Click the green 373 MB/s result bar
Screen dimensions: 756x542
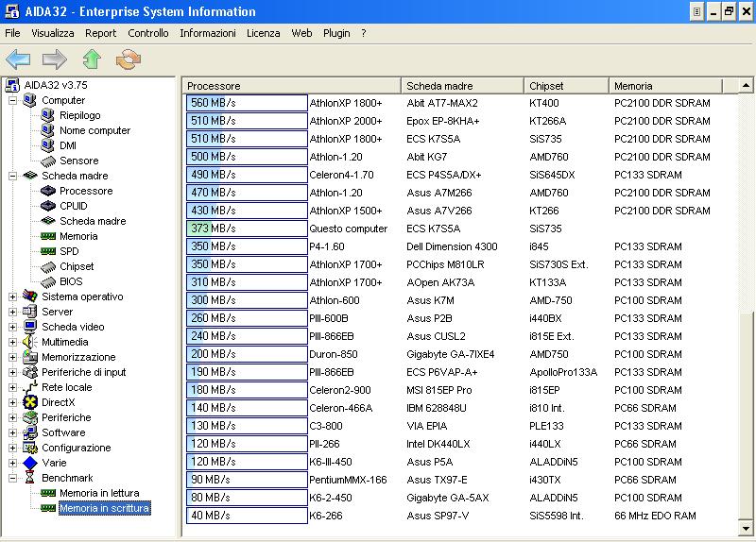pos(247,229)
